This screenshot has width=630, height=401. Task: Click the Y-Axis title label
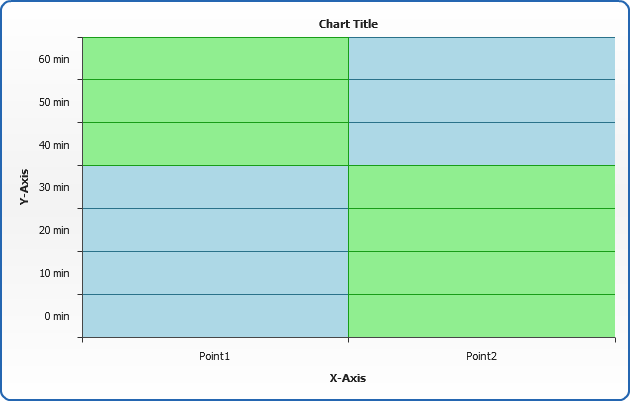[24, 187]
